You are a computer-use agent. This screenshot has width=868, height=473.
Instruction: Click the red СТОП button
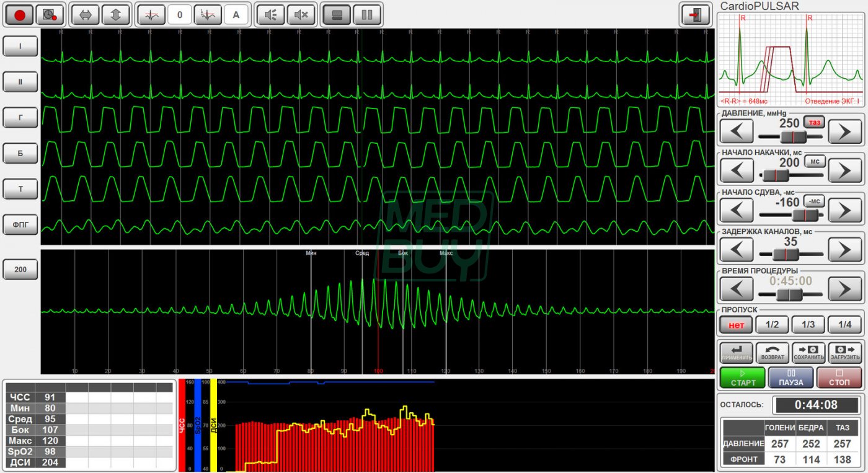tap(839, 378)
